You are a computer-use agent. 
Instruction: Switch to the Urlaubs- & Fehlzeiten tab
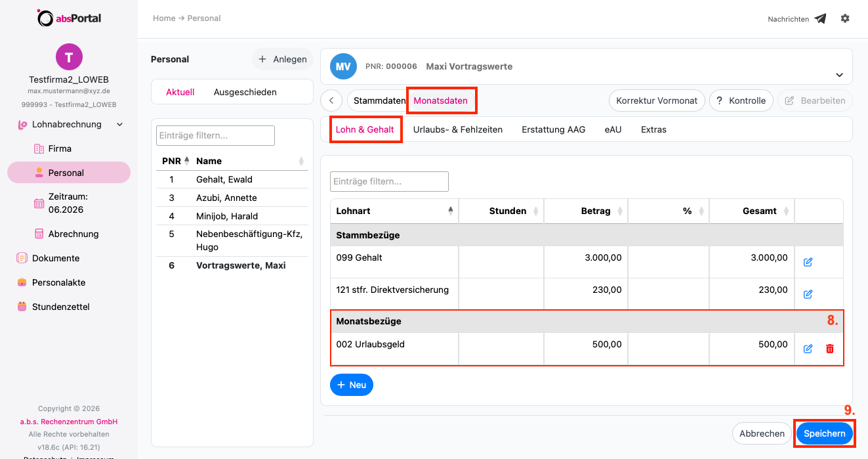pos(458,129)
